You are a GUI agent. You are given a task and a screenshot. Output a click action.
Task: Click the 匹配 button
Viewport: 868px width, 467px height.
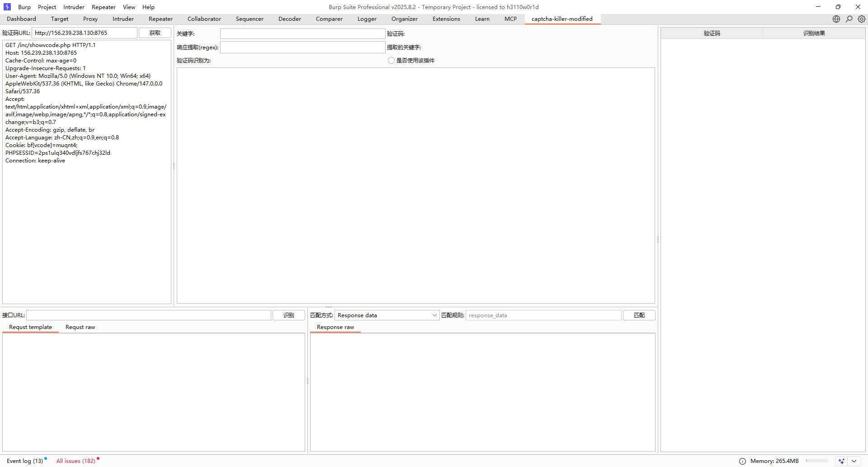pos(639,315)
